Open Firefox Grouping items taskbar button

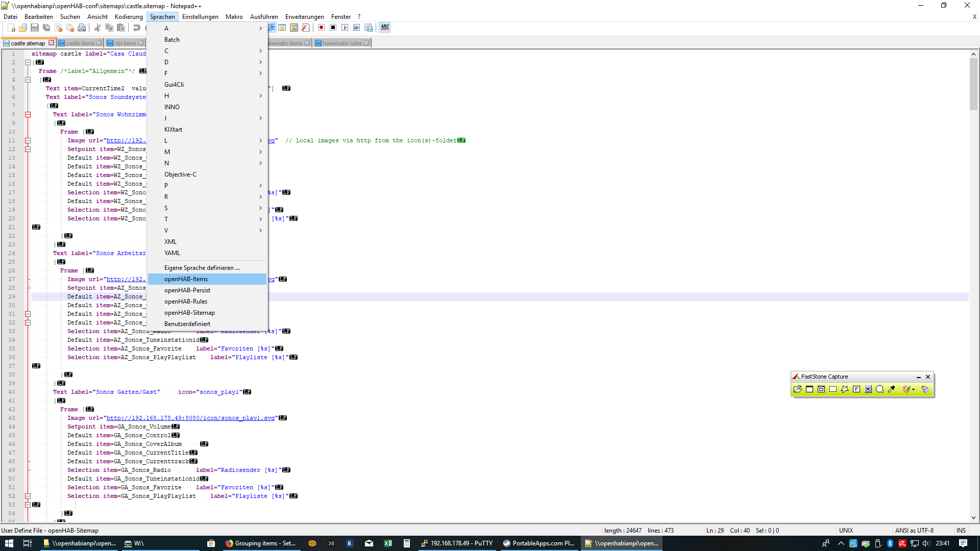[261, 543]
